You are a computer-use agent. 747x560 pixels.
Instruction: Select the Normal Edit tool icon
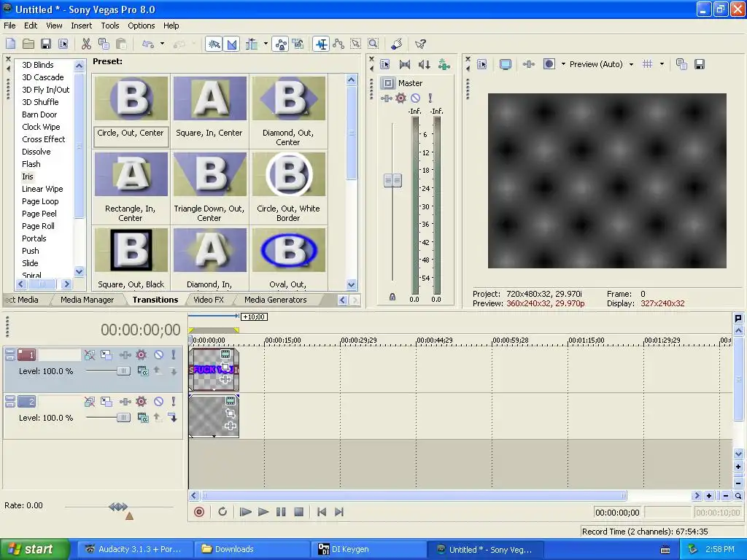(x=322, y=44)
